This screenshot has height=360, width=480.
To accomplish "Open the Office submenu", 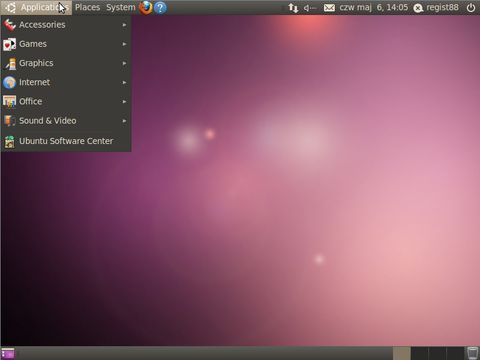I will (x=66, y=101).
